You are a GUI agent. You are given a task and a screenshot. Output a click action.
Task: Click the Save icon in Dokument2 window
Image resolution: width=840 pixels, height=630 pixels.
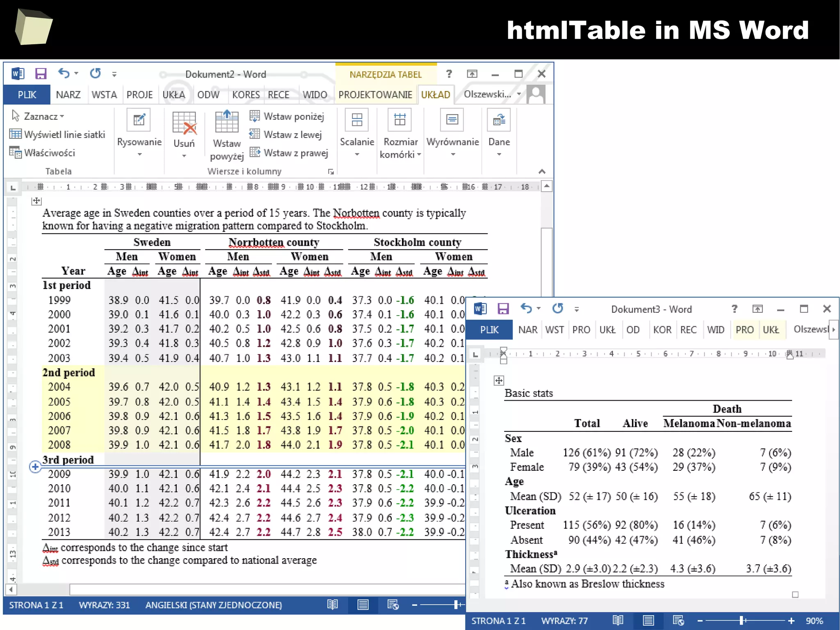pyautogui.click(x=41, y=74)
